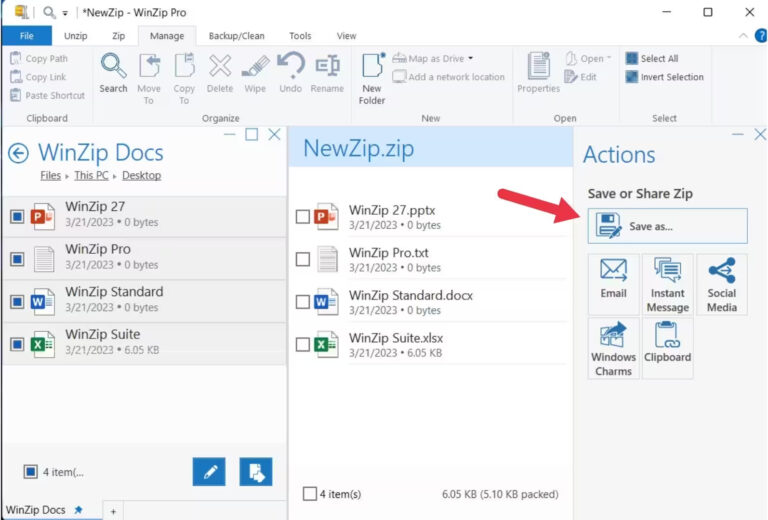Click the Save as... button
Screen dimensions: 768x520
[x=667, y=226]
